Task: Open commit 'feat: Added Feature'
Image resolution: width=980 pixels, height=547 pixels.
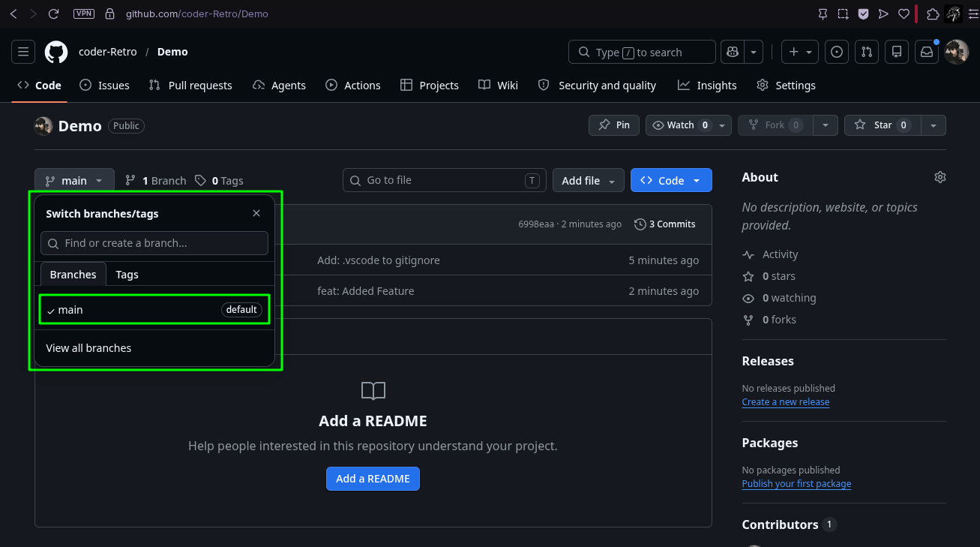Action: tap(366, 291)
